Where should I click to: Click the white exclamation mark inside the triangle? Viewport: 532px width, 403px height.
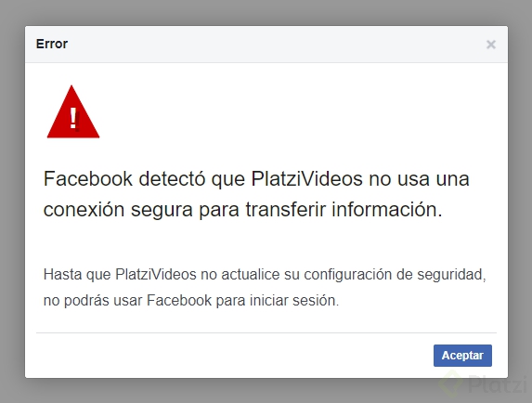[73, 118]
